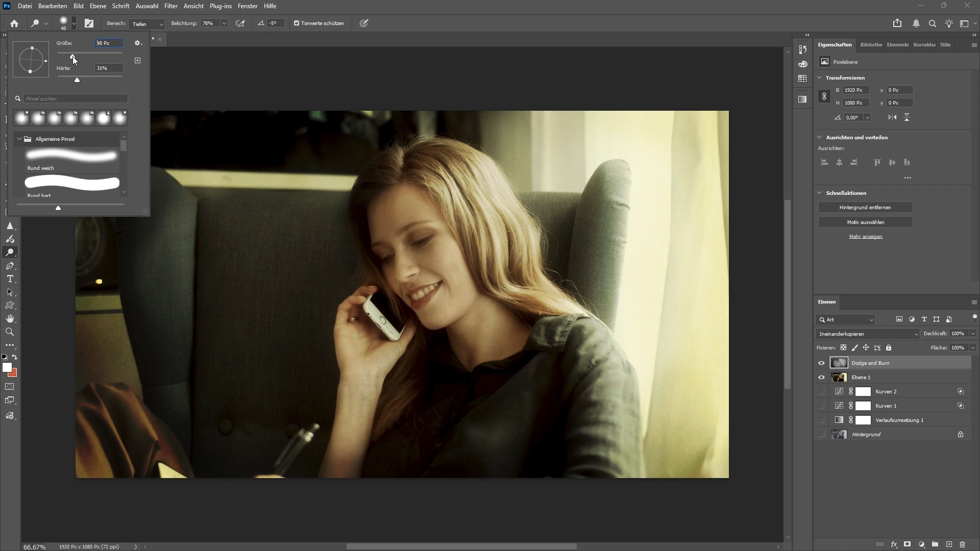Select the Hand tool
Viewport: 980px width, 551px height.
tap(10, 319)
